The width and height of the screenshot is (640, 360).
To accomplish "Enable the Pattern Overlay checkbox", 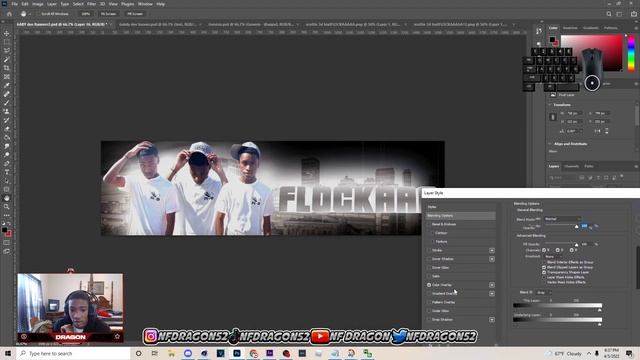I will pos(429,302).
